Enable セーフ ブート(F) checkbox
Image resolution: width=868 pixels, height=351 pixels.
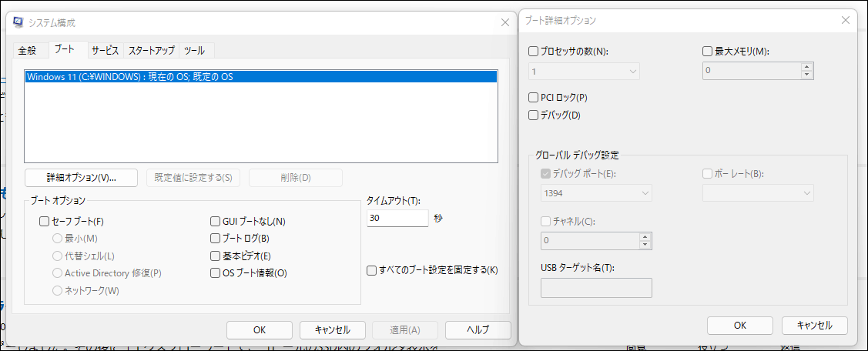click(x=45, y=222)
